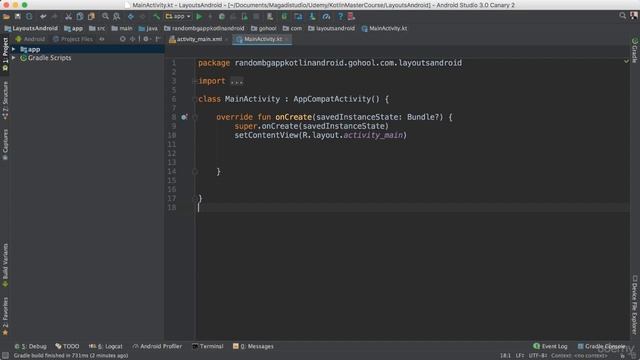This screenshot has height=360, width=640.
Task: Open the 7: Structure side tool tab
Action: tap(5, 100)
